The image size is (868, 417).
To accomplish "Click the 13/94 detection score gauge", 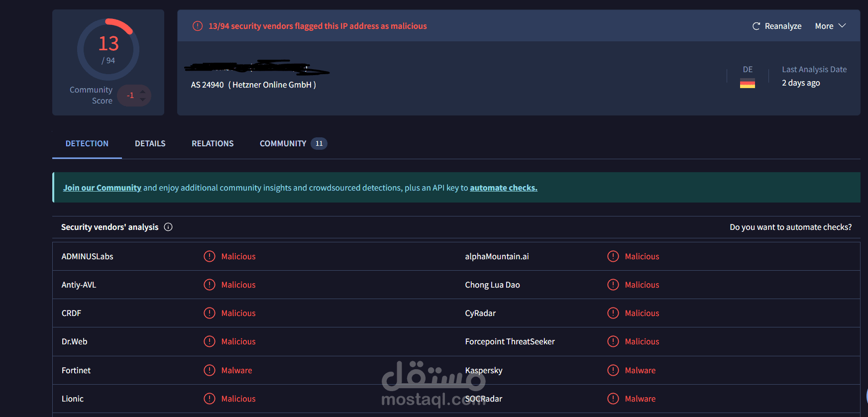I will (x=108, y=49).
